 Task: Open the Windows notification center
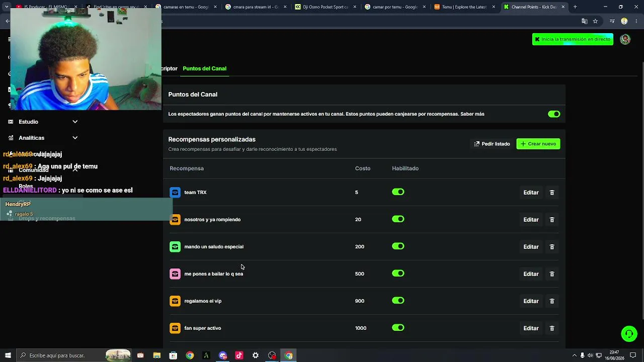(x=633, y=355)
